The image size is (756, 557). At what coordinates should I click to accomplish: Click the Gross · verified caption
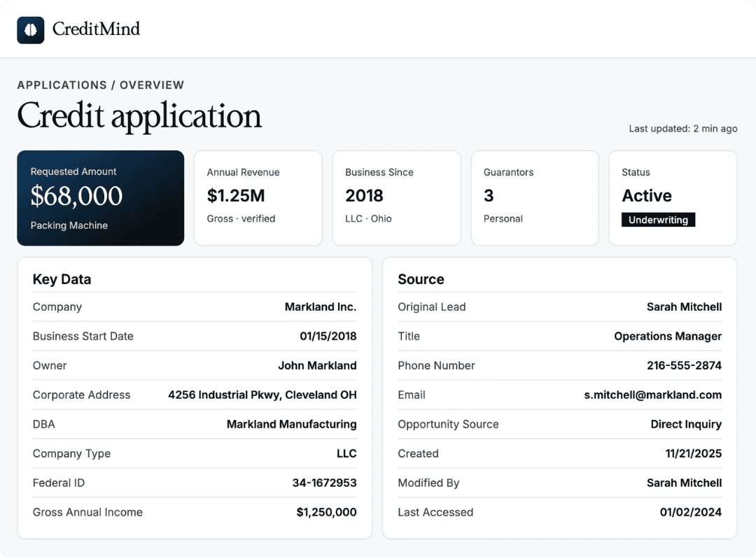pyautogui.click(x=241, y=218)
